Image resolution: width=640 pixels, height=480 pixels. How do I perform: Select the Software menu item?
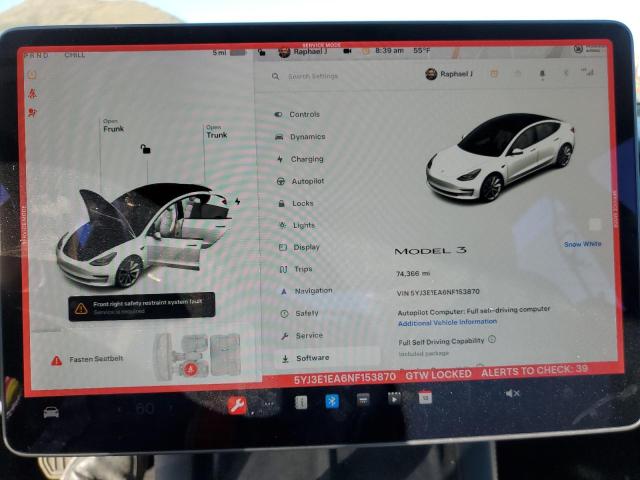point(327,358)
